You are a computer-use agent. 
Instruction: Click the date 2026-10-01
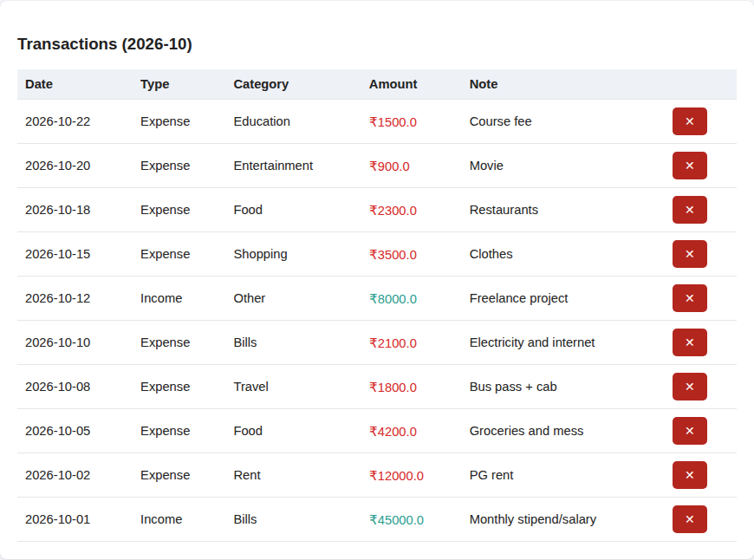[x=58, y=519]
